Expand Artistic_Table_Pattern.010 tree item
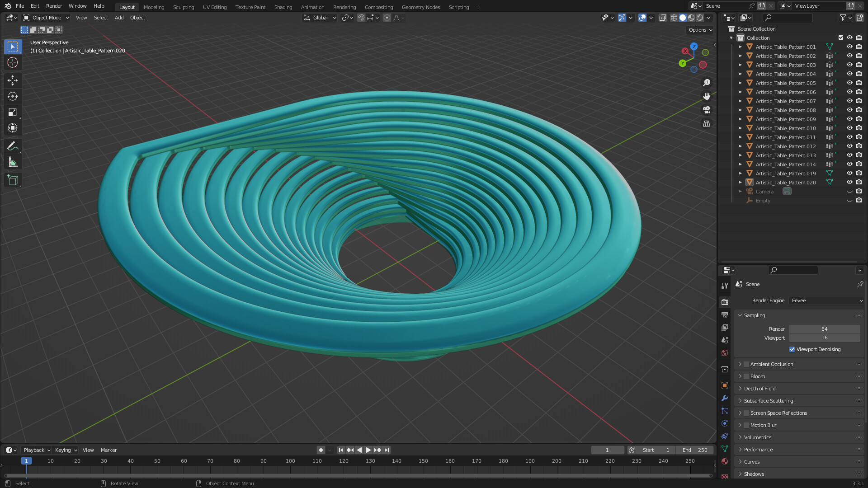 tap(740, 128)
